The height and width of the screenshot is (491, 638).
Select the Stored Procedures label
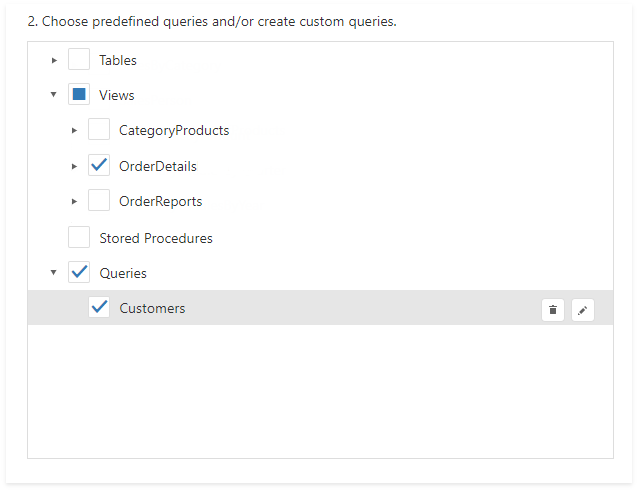tap(155, 238)
